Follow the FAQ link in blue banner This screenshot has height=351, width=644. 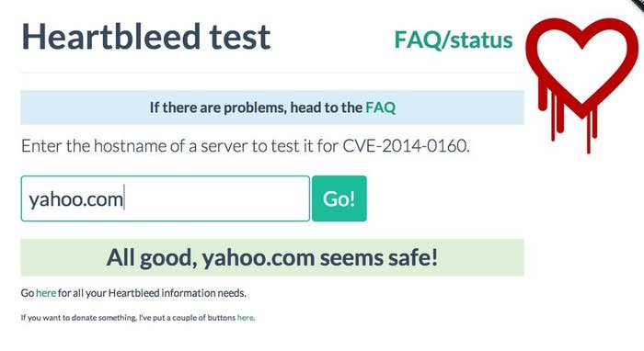click(x=380, y=108)
